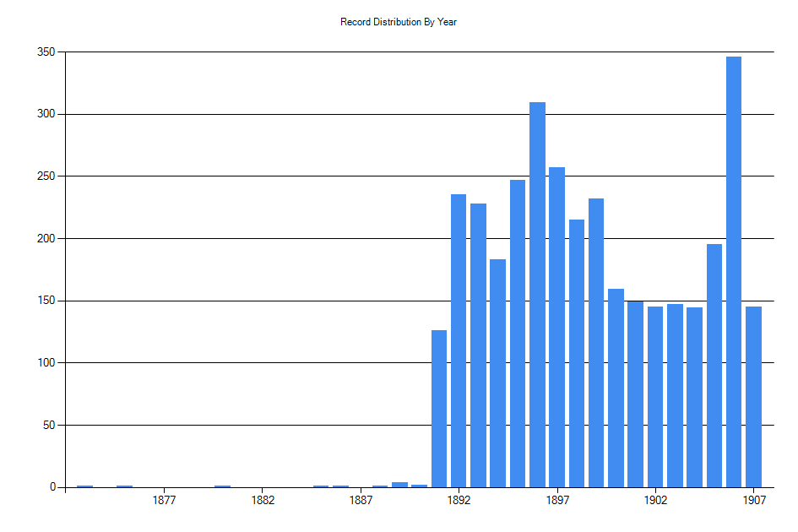Click the x-axis label 1892
Screen dimensions: 798x532
(459, 501)
